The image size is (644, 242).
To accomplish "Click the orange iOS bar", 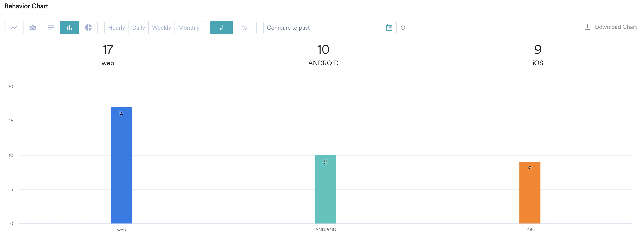I will pos(530,192).
